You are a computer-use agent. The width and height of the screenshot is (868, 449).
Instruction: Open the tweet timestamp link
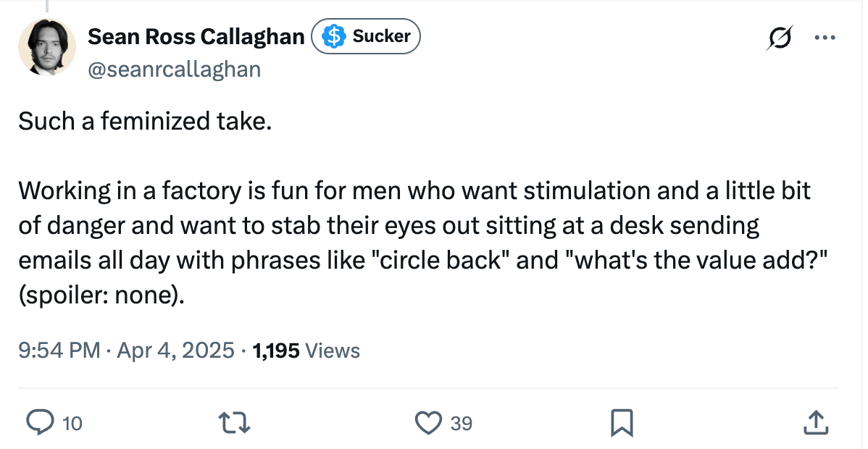click(x=123, y=351)
